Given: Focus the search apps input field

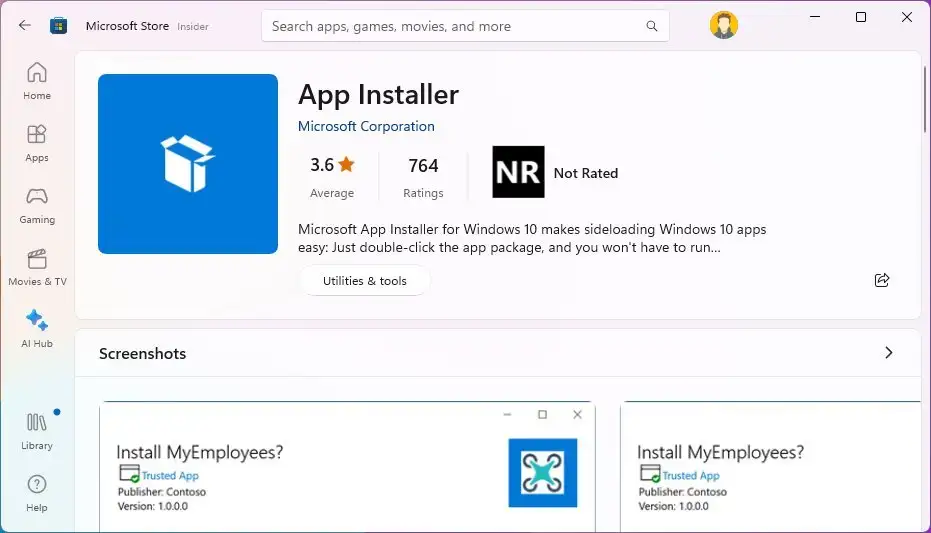Looking at the screenshot, I should click(x=465, y=26).
